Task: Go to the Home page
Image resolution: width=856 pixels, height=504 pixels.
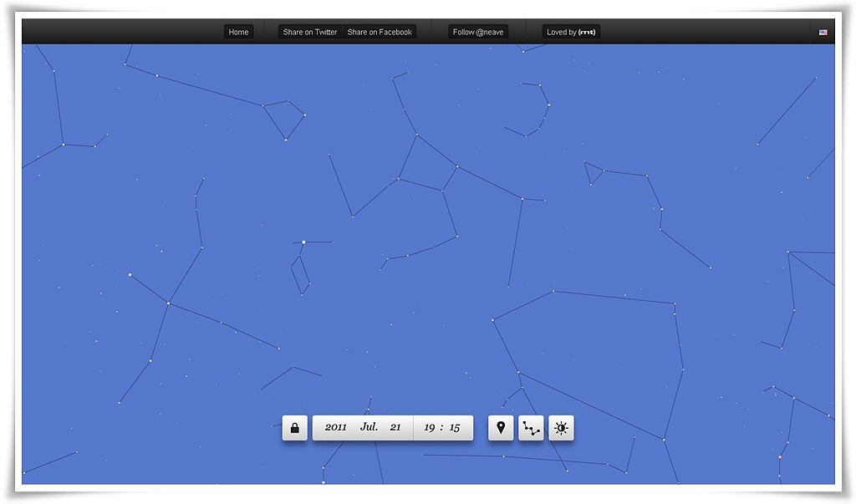Action: (238, 32)
